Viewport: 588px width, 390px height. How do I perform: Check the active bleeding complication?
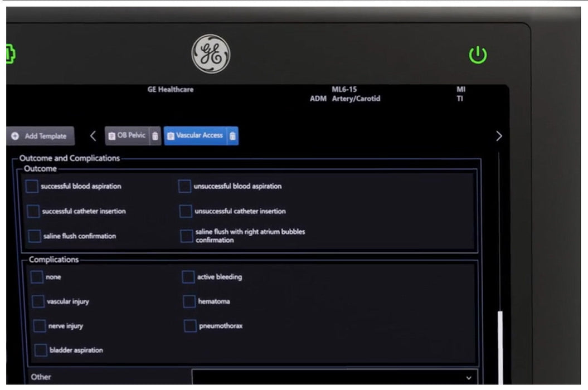point(188,277)
